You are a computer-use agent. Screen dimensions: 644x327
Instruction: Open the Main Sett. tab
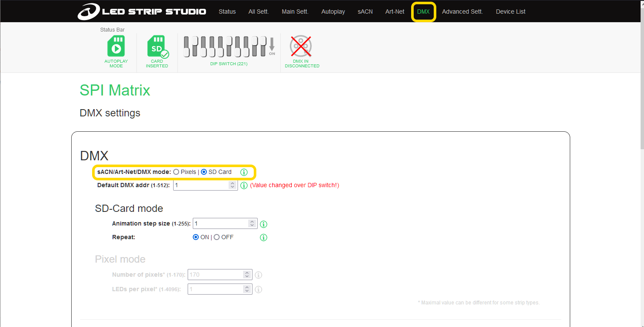pos(295,12)
